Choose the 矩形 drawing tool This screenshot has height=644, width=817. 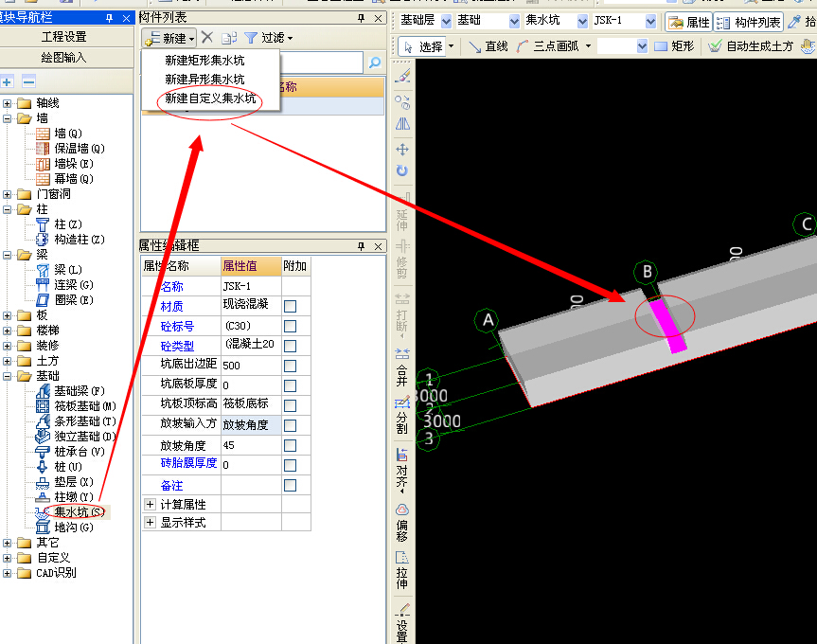point(674,47)
